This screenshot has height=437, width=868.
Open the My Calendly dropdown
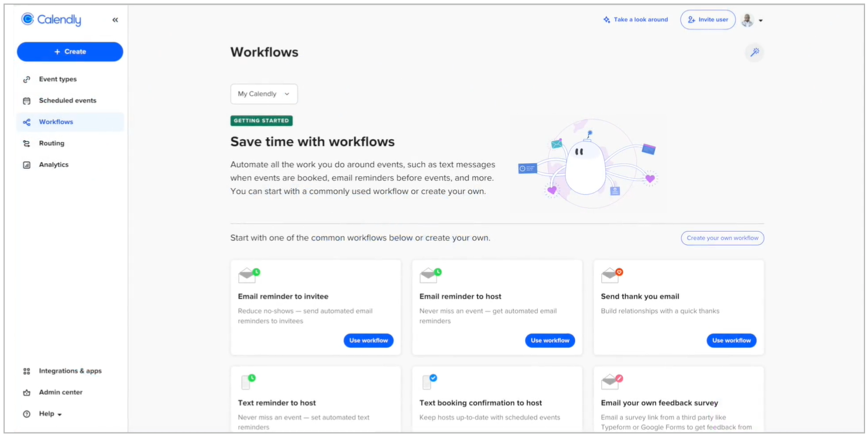pyautogui.click(x=264, y=94)
